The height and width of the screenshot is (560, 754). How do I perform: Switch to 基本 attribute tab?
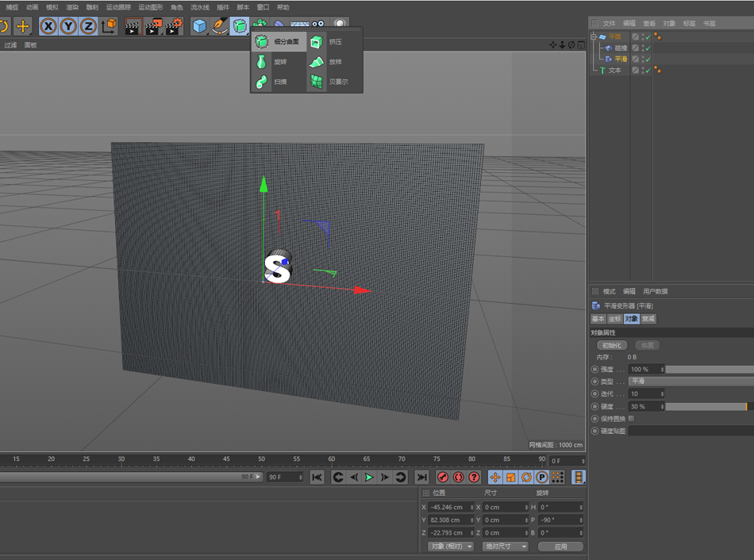pos(598,319)
